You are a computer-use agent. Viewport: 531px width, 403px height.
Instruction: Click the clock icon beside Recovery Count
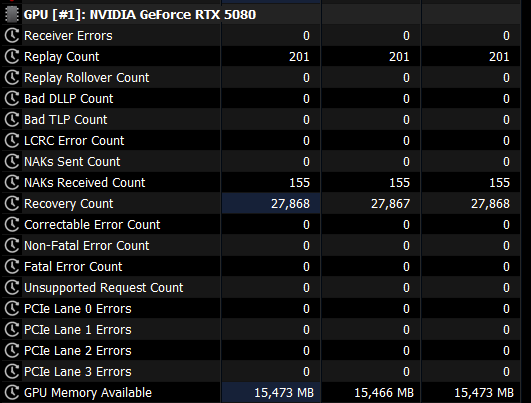(12, 204)
